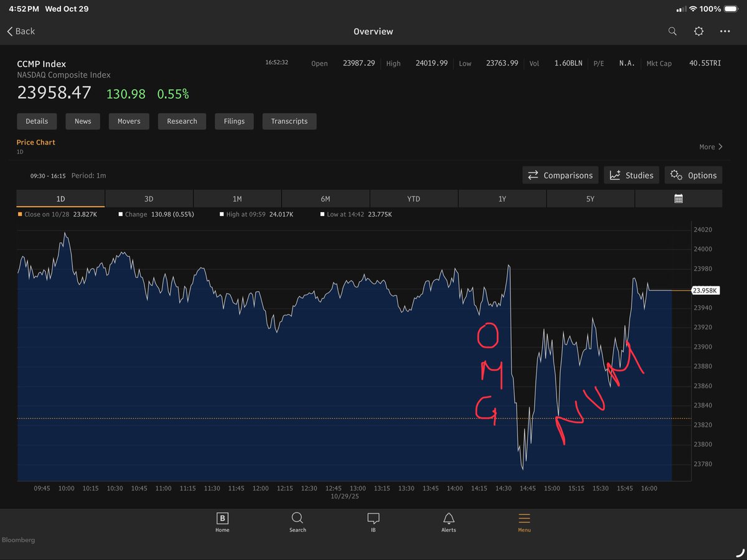
Task: Select the 3D chart range tab
Action: [149, 198]
